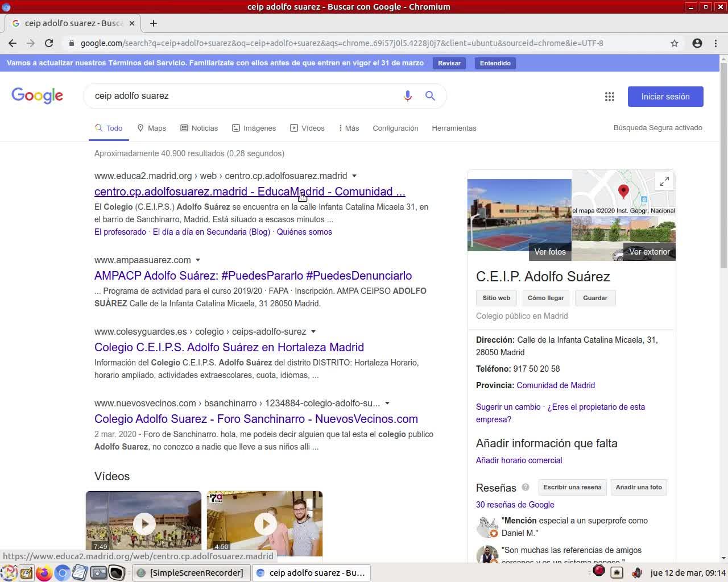The width and height of the screenshot is (728, 582).
Task: Start voice search with the microphone icon
Action: 408,96
